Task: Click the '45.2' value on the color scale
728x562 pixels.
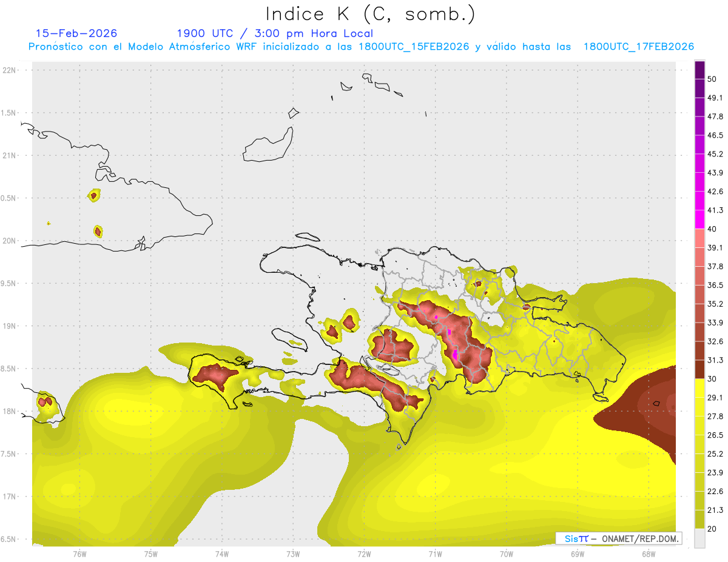Action: pos(715,154)
